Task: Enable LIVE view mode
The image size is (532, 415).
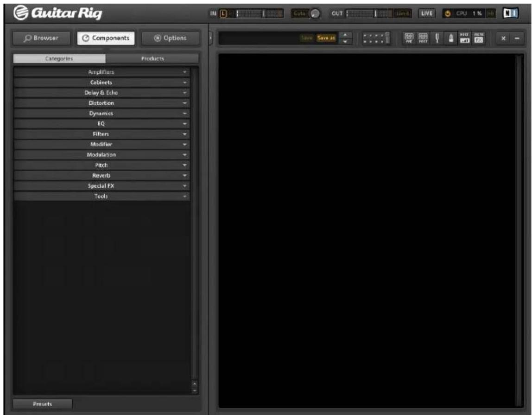Action: tap(426, 13)
